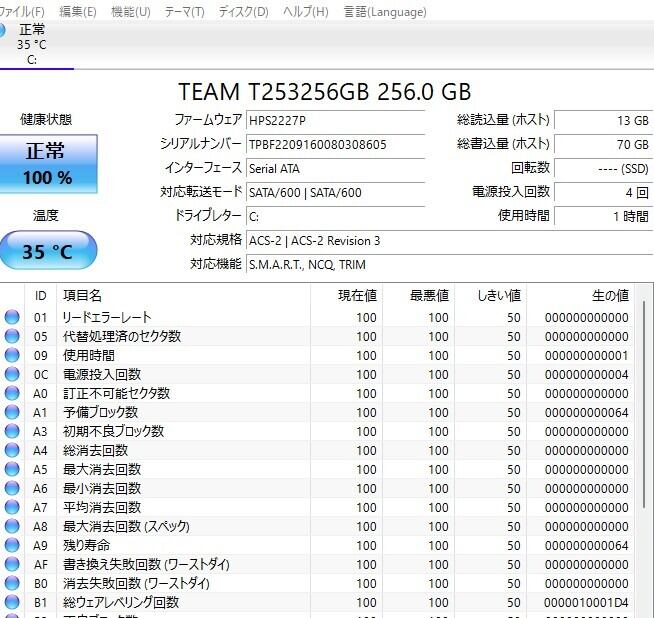Select the 平均消去回数 attribute name

[102, 507]
